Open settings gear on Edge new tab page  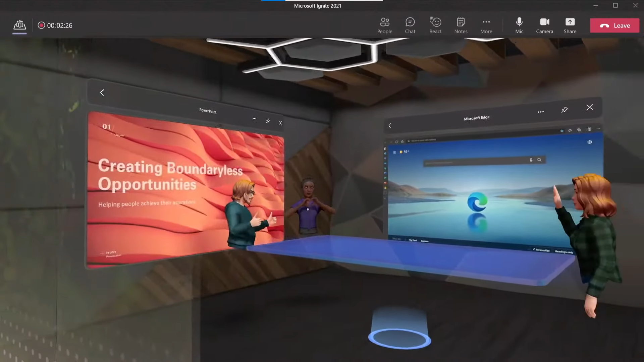(x=590, y=142)
